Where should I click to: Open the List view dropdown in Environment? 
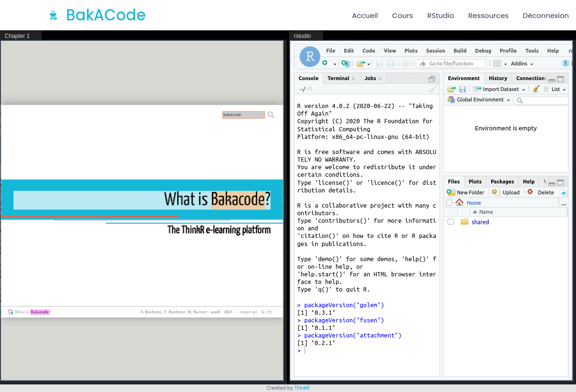555,89
